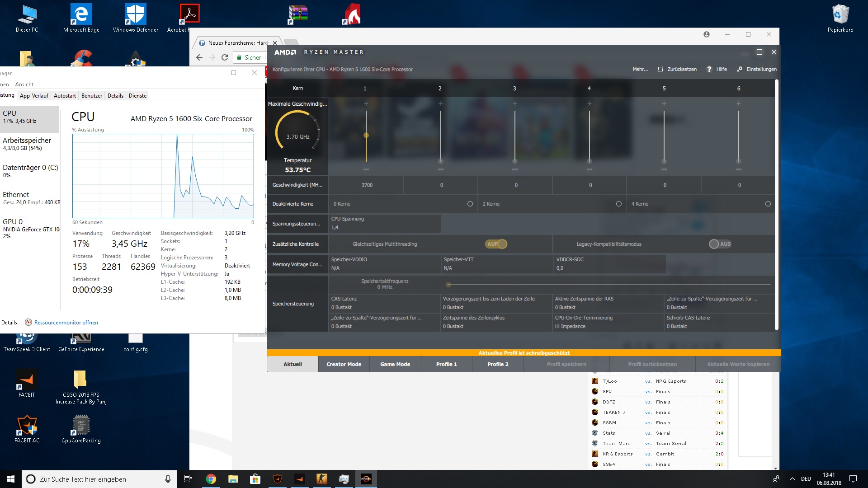Click the microphone icon in the search box
This screenshot has width=868, height=488.
[x=168, y=479]
